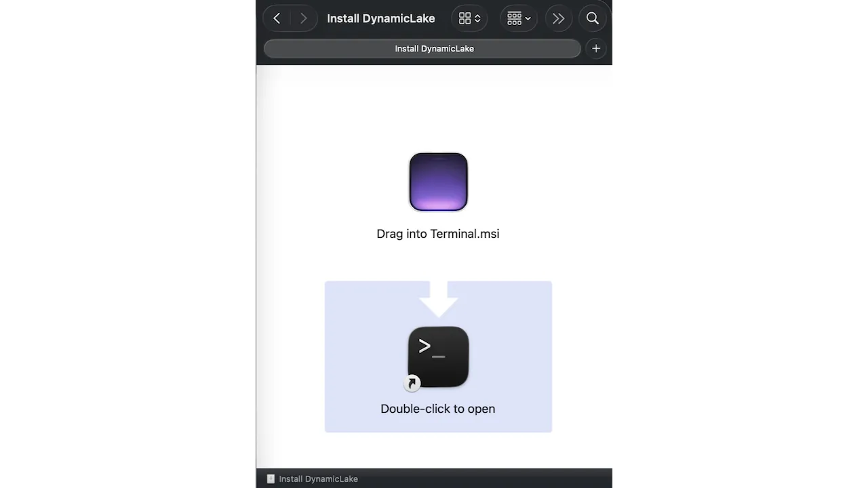The height and width of the screenshot is (488, 868).
Task: Click the grid symbol in the view switcher
Action: click(465, 18)
